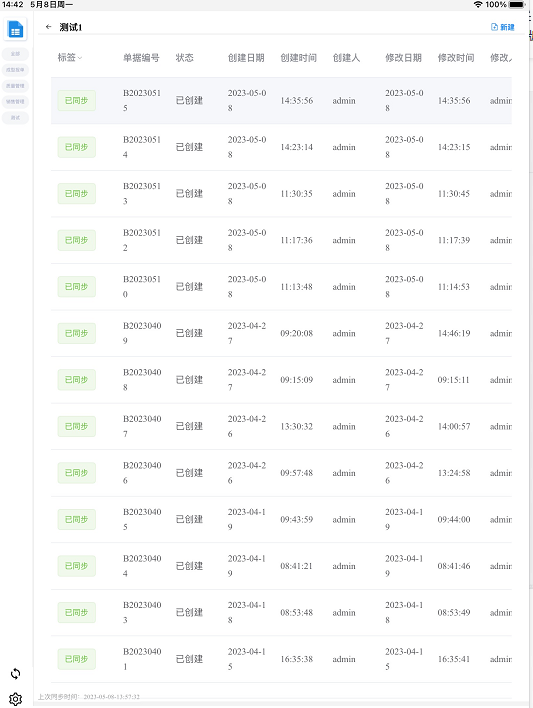The width and height of the screenshot is (533, 708).
Task: Open record created at 11:30:35
Action: [281, 194]
